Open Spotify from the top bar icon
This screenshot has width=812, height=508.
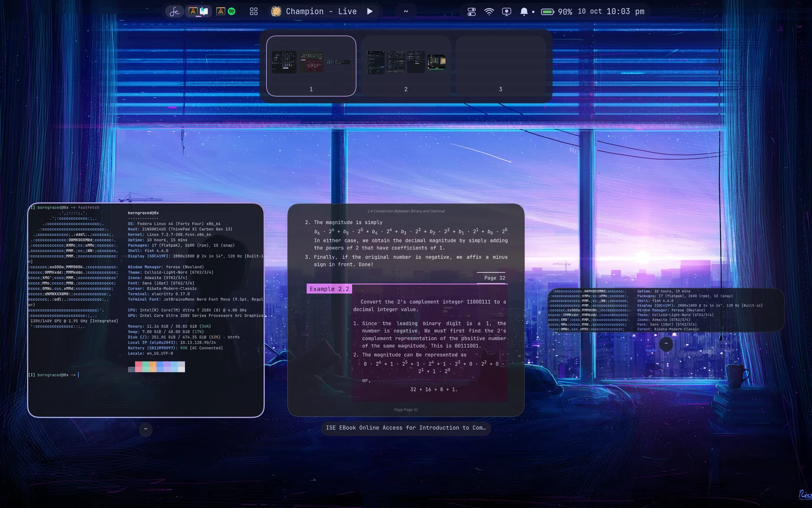[231, 11]
